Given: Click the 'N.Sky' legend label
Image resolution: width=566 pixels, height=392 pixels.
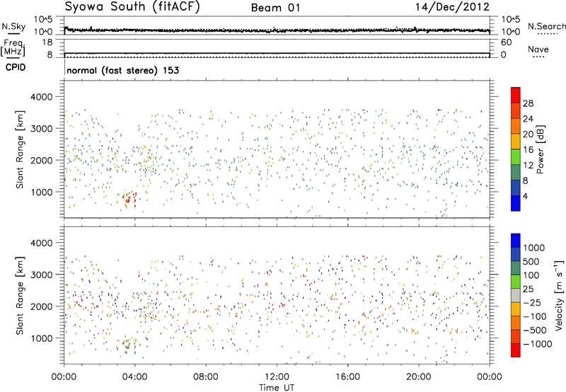Looking at the screenshot, I should pos(13,26).
